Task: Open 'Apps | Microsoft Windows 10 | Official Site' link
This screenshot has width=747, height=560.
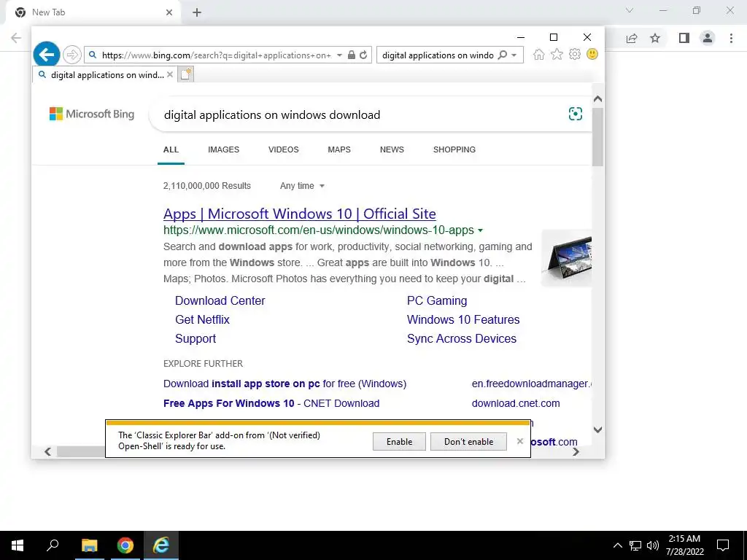Action: 299,214
